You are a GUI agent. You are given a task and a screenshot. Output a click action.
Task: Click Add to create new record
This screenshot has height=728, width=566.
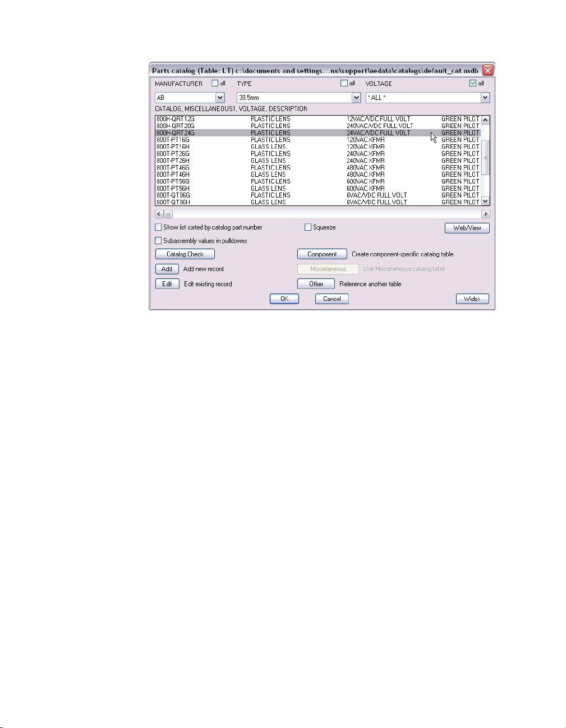167,269
